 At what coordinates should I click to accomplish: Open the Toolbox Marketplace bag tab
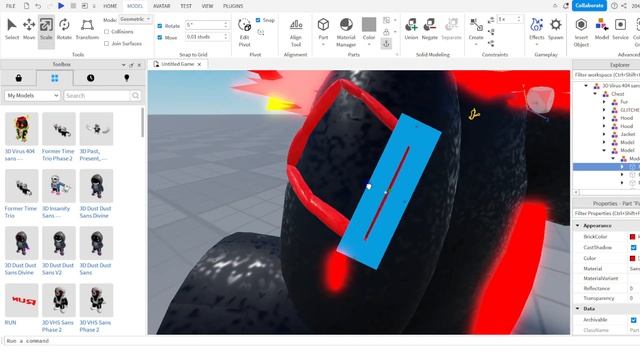coord(18,78)
